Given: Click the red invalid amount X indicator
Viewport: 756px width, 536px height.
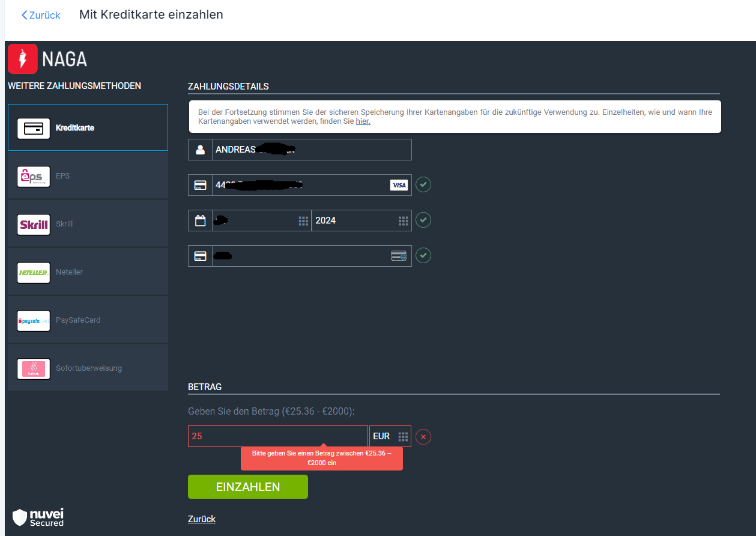Looking at the screenshot, I should 423,437.
